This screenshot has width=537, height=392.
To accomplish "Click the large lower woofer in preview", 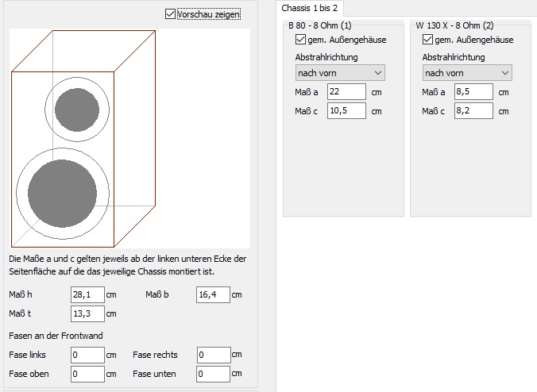I will pos(62,194).
